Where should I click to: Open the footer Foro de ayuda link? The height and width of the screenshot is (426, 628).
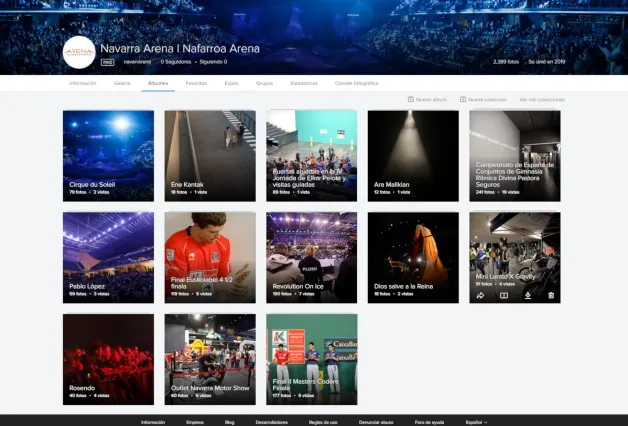pos(429,422)
